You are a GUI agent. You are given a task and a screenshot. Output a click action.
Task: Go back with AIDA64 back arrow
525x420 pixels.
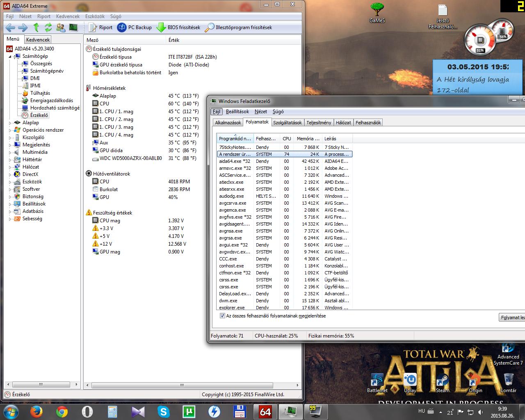[x=11, y=27]
